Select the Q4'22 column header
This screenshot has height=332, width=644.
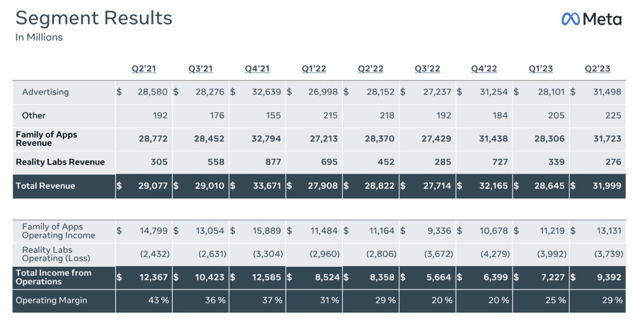(x=484, y=69)
